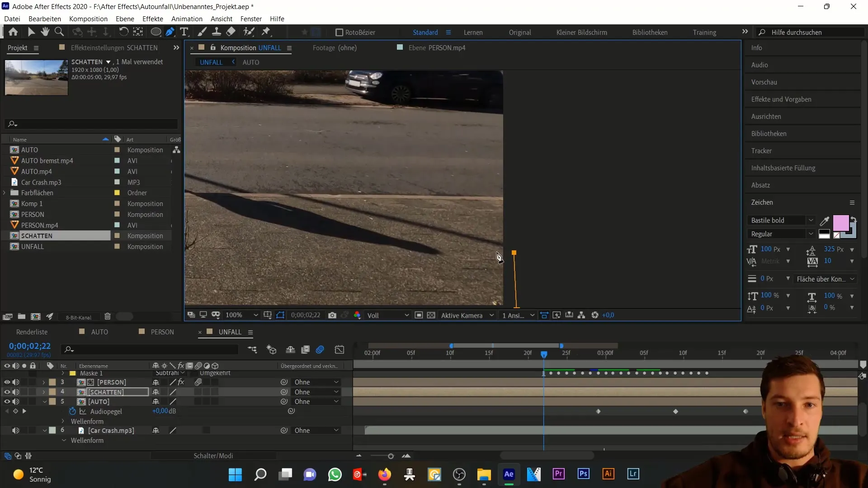The height and width of the screenshot is (488, 868).
Task: Open the viewer zoom 100% dropdown
Action: pyautogui.click(x=242, y=315)
